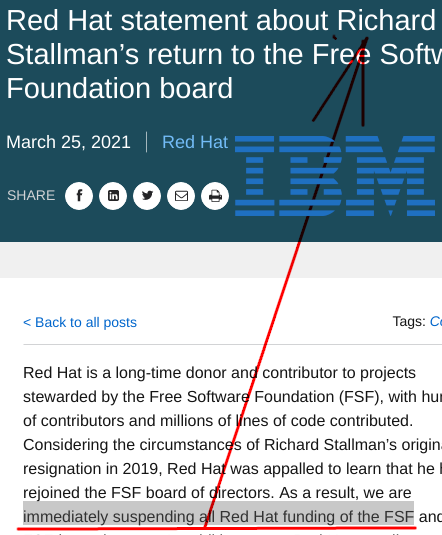
Task: Click the light gray band below the header
Action: (x=221, y=260)
